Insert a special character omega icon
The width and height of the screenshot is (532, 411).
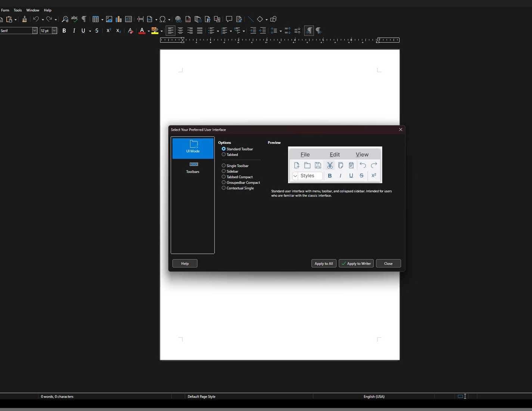click(162, 19)
